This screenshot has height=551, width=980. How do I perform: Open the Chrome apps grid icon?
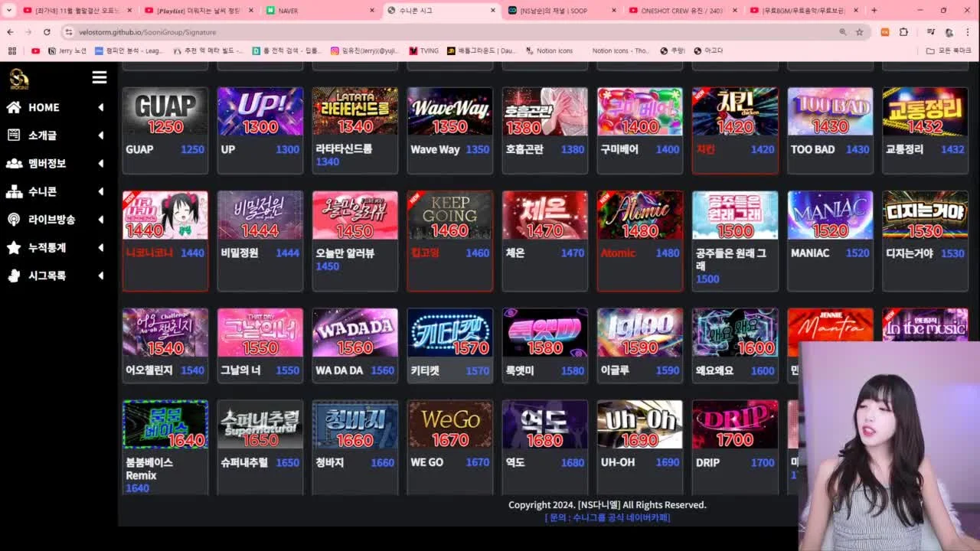[x=11, y=51]
